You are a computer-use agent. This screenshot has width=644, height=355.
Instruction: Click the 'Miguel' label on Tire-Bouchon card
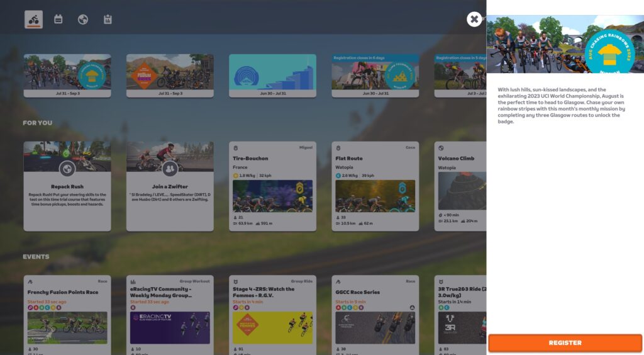[306, 147]
